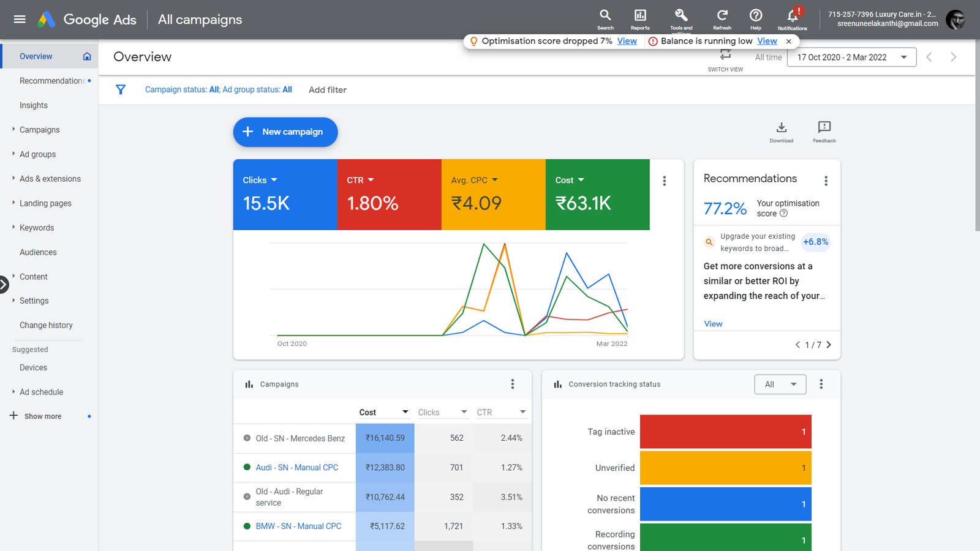Open the Reports icon
The height and width of the screenshot is (551, 980).
640,19
